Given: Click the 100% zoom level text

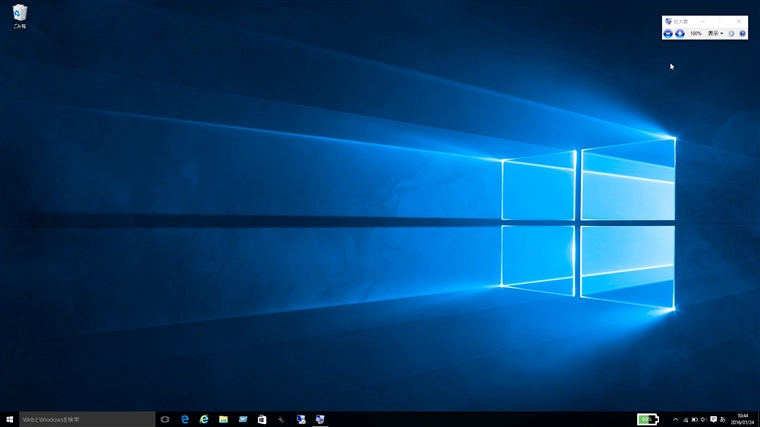Looking at the screenshot, I should tap(696, 33).
